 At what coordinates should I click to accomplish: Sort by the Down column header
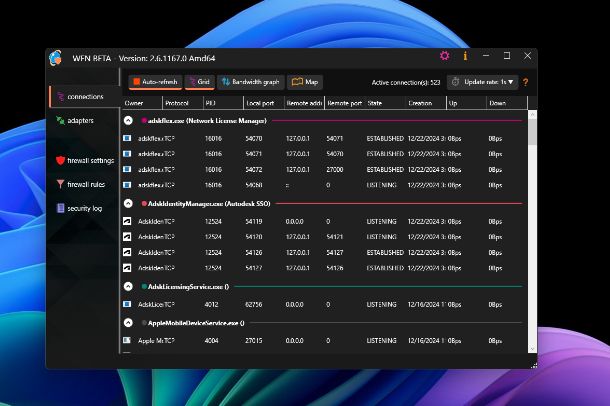coord(507,103)
